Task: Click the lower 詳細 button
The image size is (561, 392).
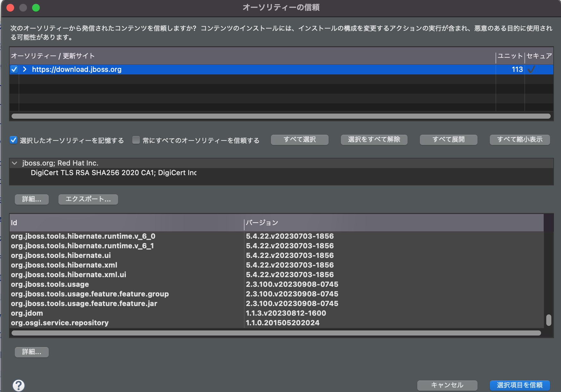Action: pyautogui.click(x=31, y=352)
